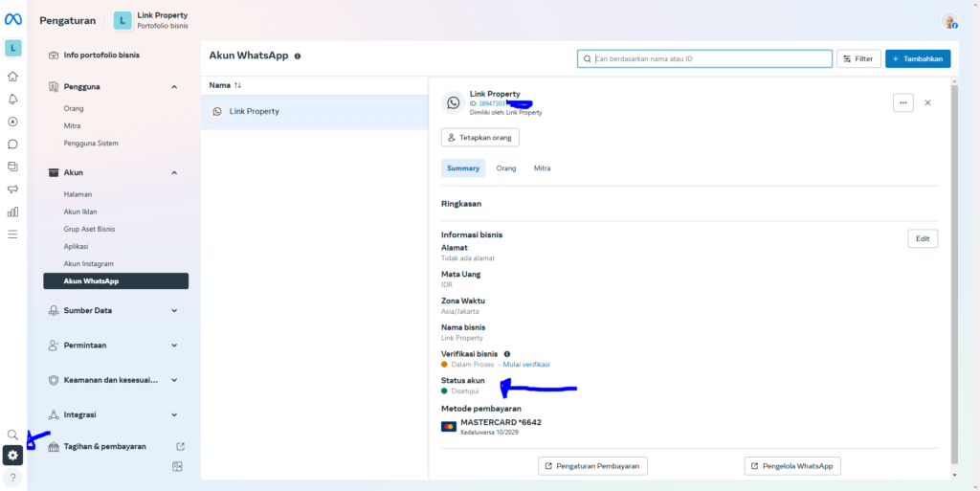
Task: Select Akun WhatsApp in the sidebar
Action: tap(116, 281)
